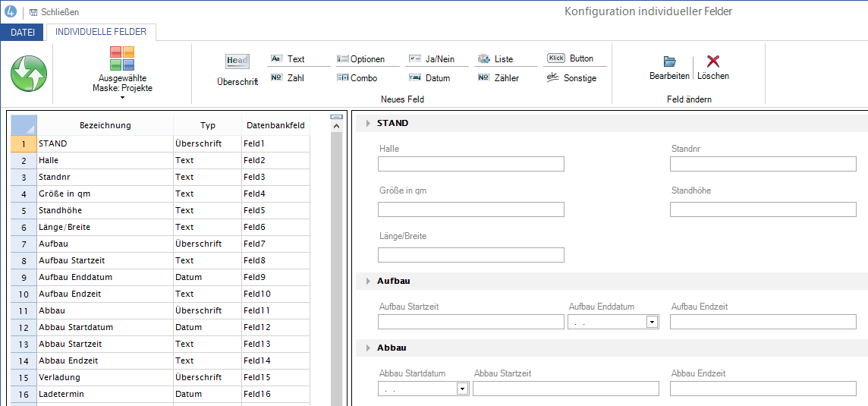The width and height of the screenshot is (868, 406).
Task: Open the DATEI tab
Action: tap(22, 32)
